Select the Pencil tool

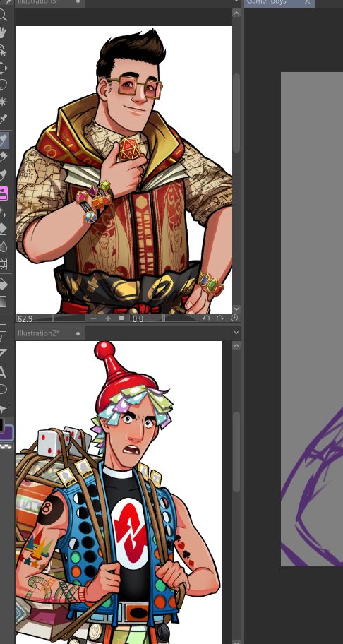4,157
